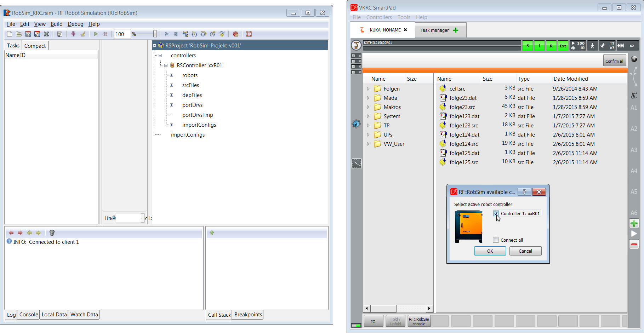This screenshot has height=333, width=644.
Task: Expand the VW_User folder arrow
Action: click(x=368, y=144)
